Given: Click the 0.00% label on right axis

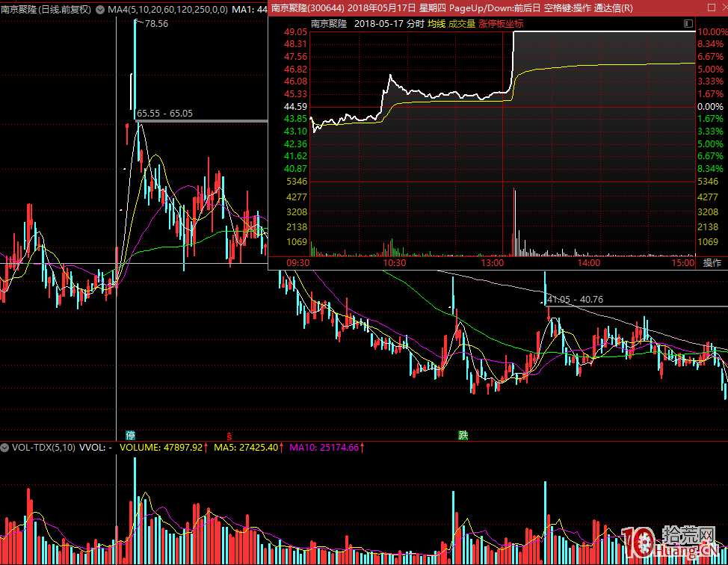Looking at the screenshot, I should coord(710,106).
